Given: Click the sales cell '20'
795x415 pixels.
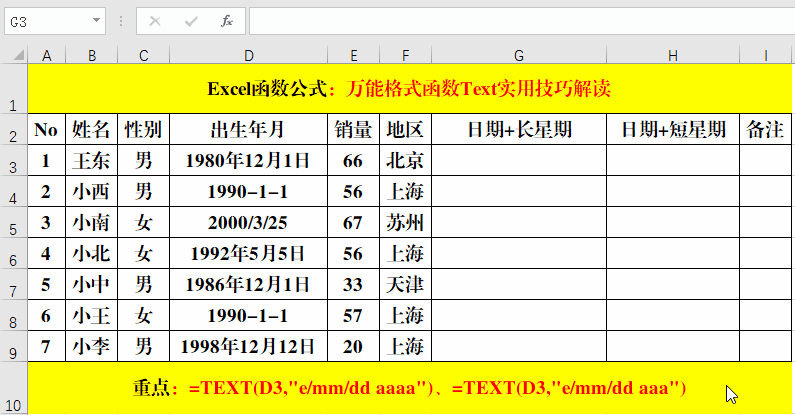Looking at the screenshot, I should pos(353,346).
